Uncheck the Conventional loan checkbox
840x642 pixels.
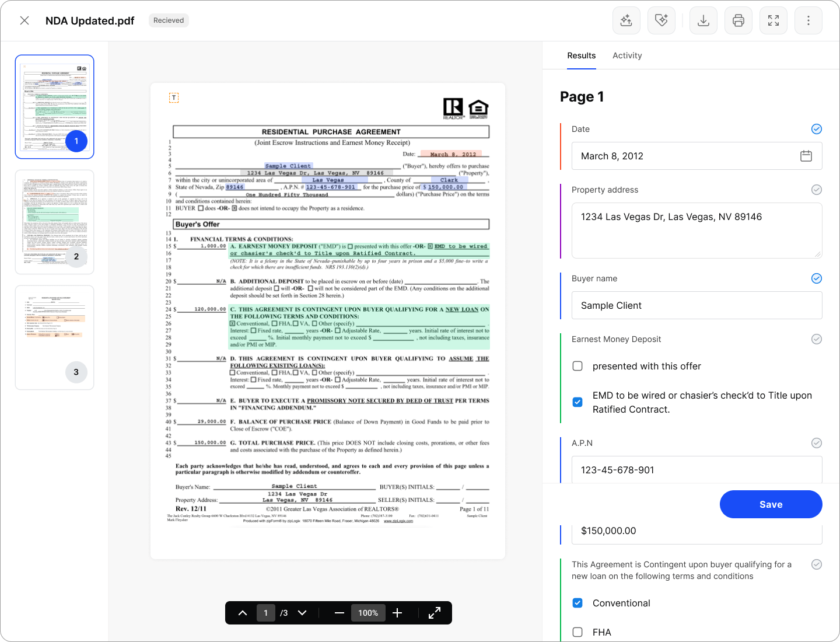(577, 603)
